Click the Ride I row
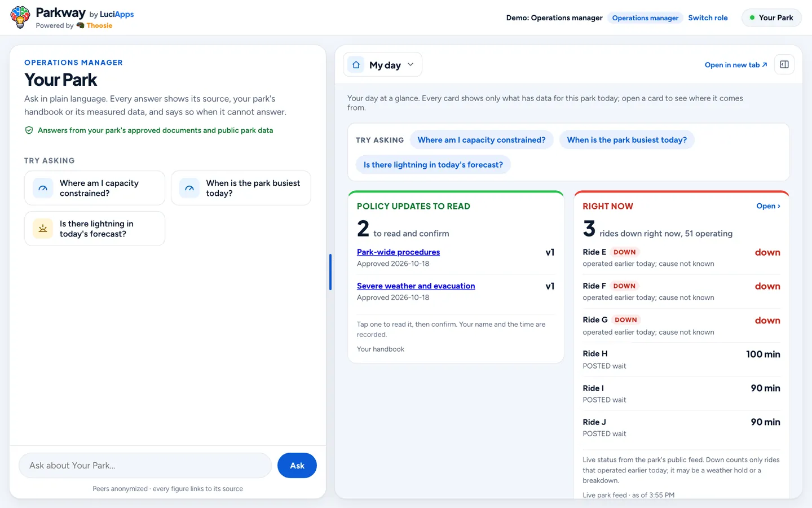 (x=681, y=393)
